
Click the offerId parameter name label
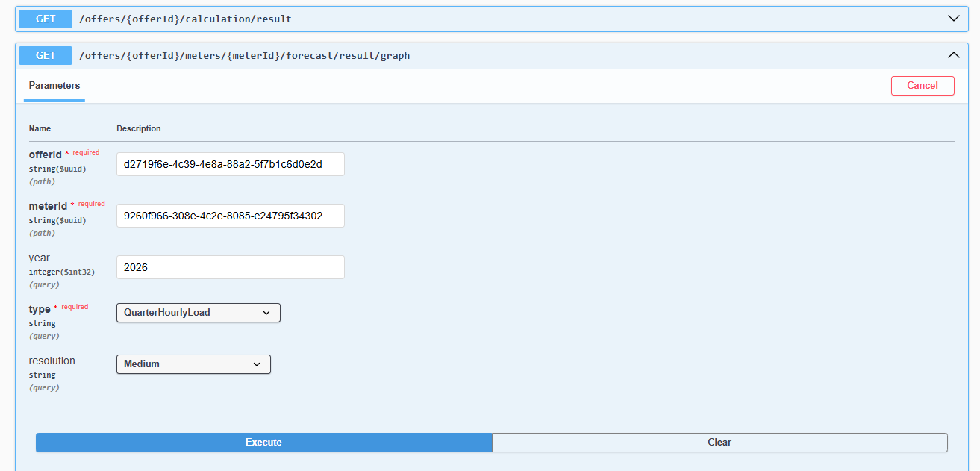click(46, 155)
